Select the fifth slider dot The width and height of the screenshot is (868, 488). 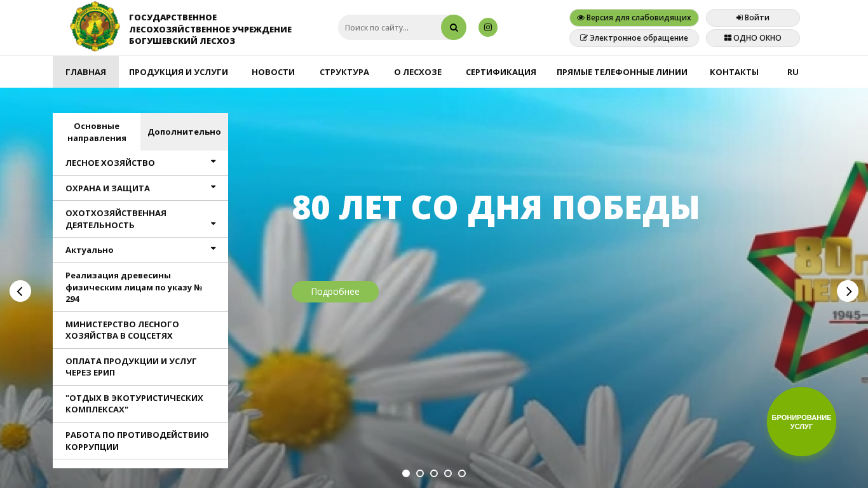[462, 473]
